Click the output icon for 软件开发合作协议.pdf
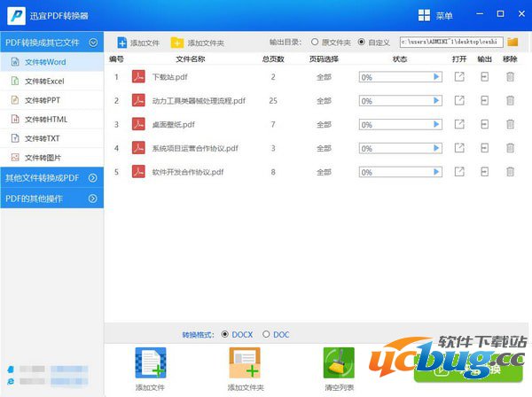532x397 pixels. click(484, 171)
